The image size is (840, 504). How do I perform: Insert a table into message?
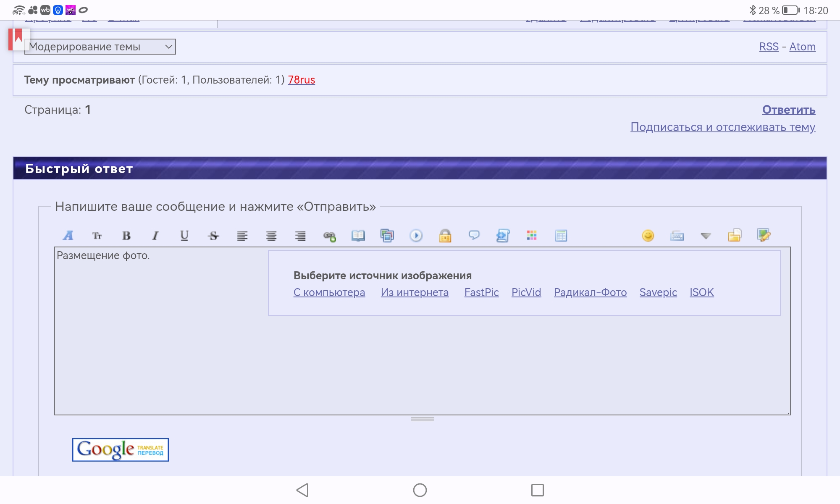561,236
